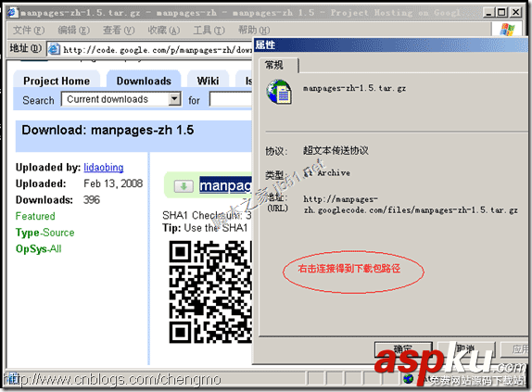Minimize the browser window
Image resolution: width=532 pixels, height=392 pixels.
[x=489, y=13]
